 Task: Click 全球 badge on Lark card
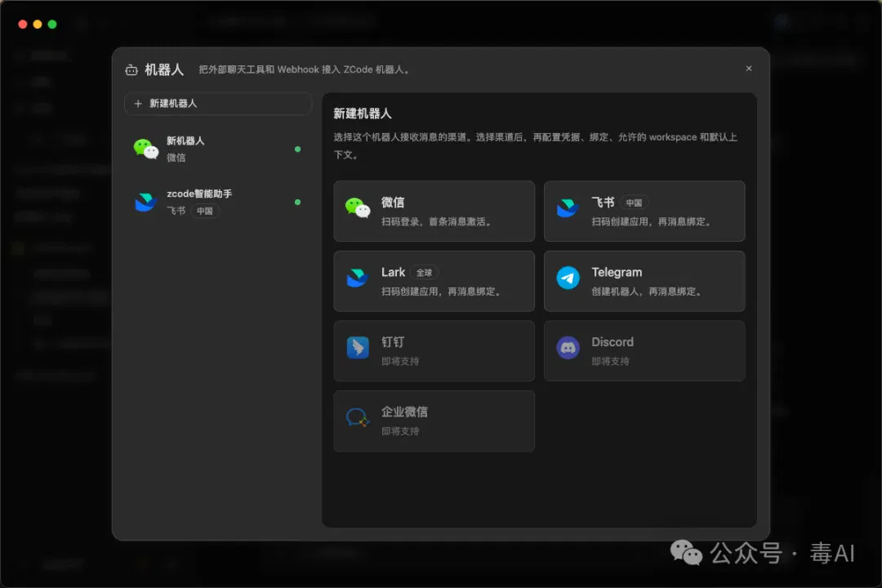point(424,272)
